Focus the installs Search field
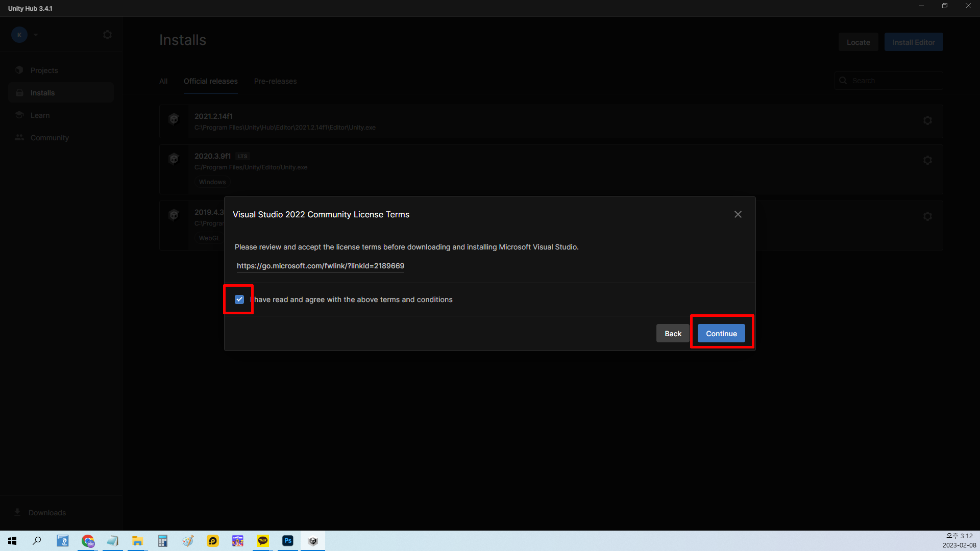Viewport: 980px width, 551px height. point(889,81)
